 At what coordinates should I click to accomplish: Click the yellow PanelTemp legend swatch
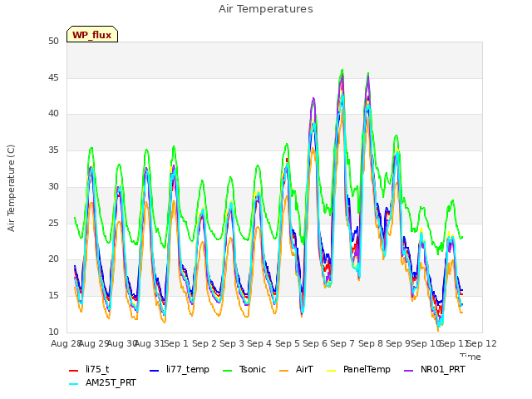coord(331,370)
